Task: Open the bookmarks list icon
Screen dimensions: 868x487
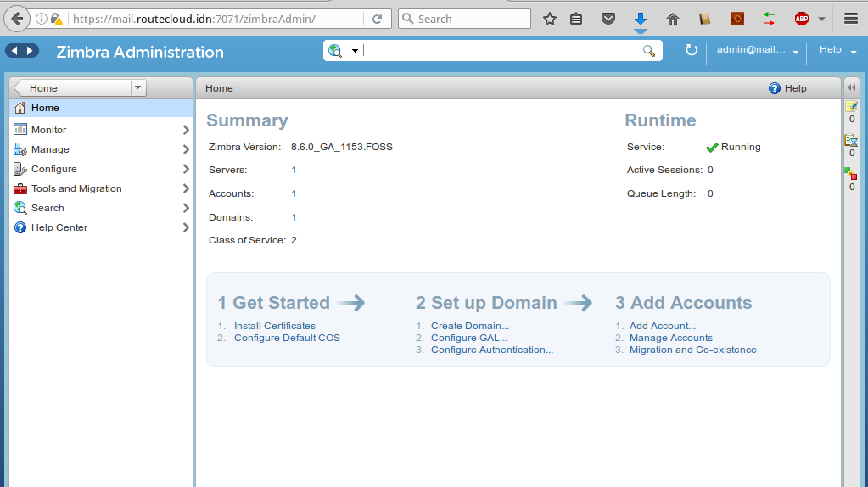Action: (576, 19)
